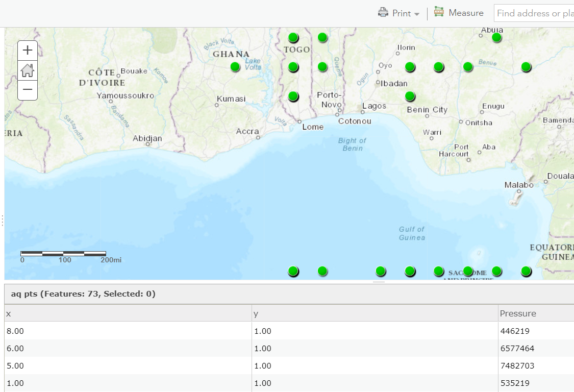The width and height of the screenshot is (574, 392).
Task: Click the printer icon in the toolbar
Action: click(383, 13)
